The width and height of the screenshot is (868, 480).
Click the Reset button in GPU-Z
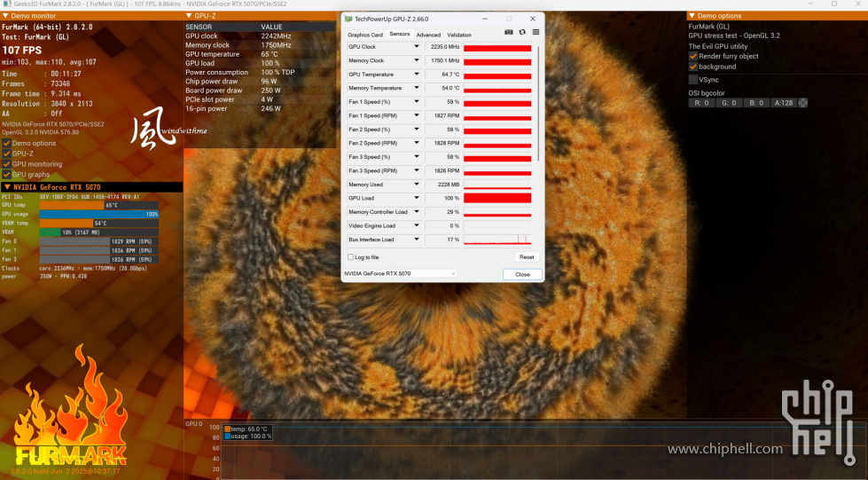coord(527,257)
